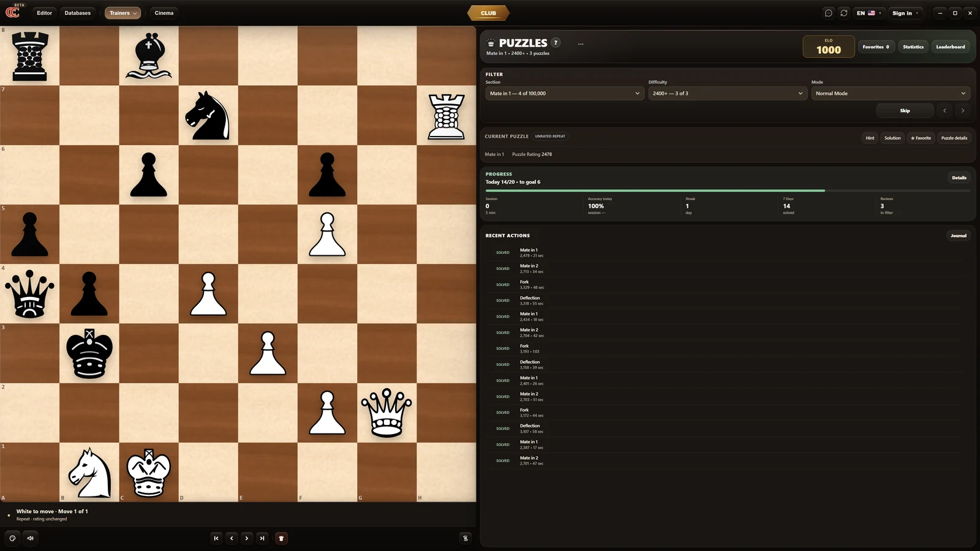Open recent action Mate in 2 rated 2,713
The image size is (980, 551).
click(x=728, y=268)
